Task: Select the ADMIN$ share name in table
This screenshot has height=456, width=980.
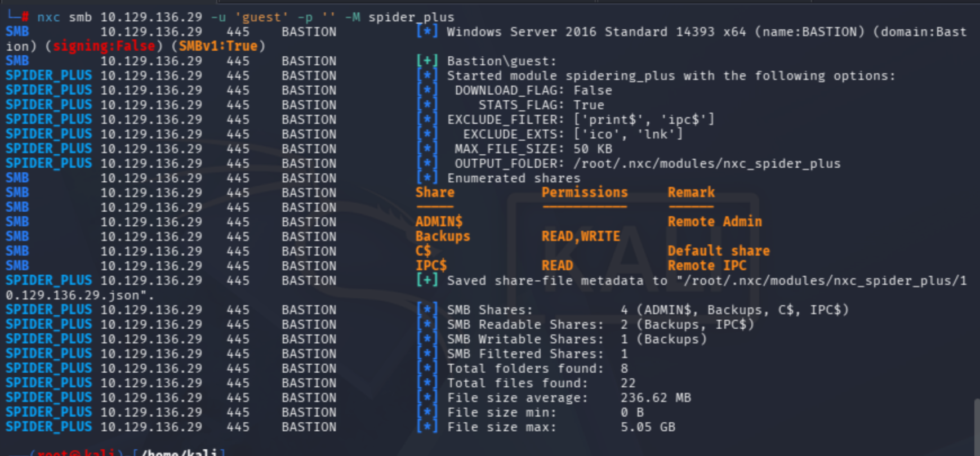Action: click(439, 222)
